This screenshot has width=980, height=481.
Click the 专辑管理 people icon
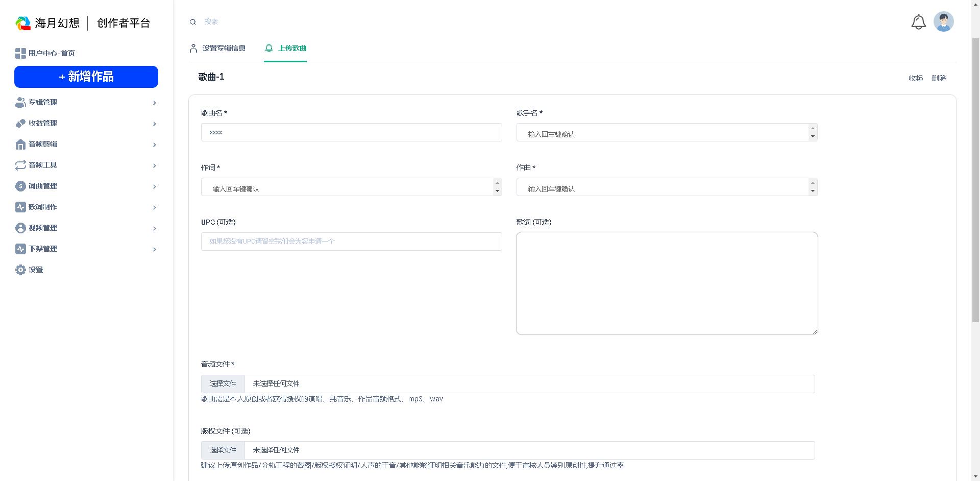point(20,102)
